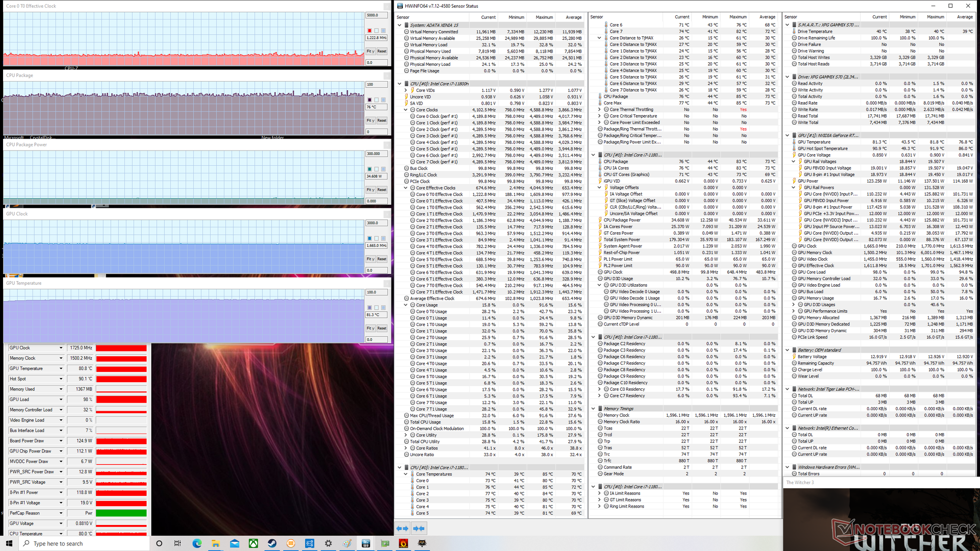980x551 pixels.
Task: Pick the teal swatch in CPU Package Power graph
Action: [370, 169]
